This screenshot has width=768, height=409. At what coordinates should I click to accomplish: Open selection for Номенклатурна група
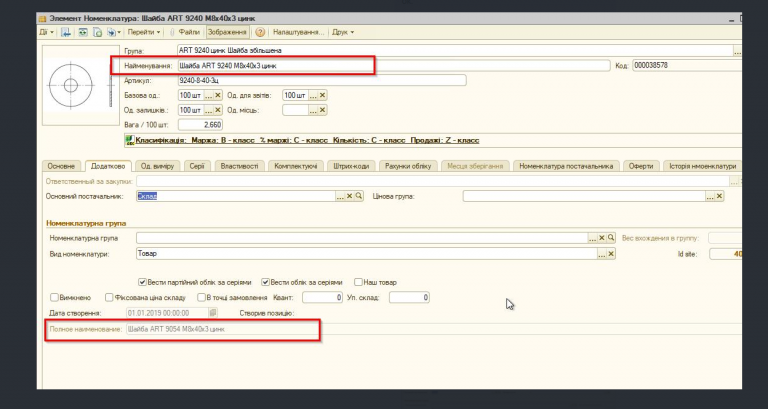[x=593, y=238]
